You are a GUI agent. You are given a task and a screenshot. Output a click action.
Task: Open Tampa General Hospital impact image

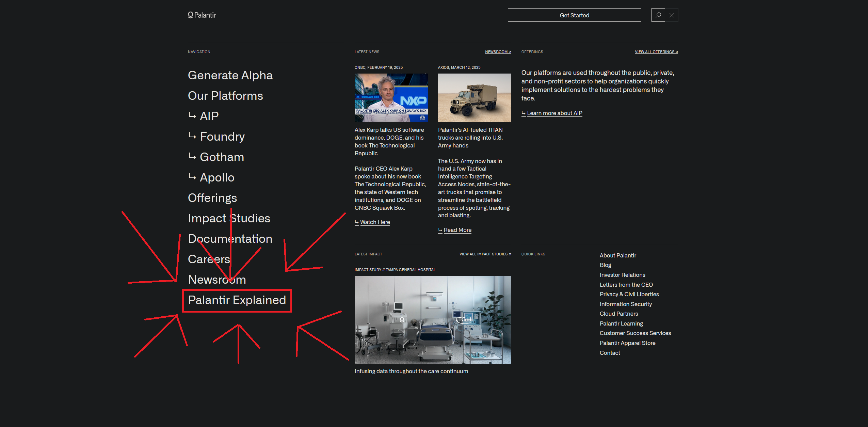pyautogui.click(x=433, y=320)
